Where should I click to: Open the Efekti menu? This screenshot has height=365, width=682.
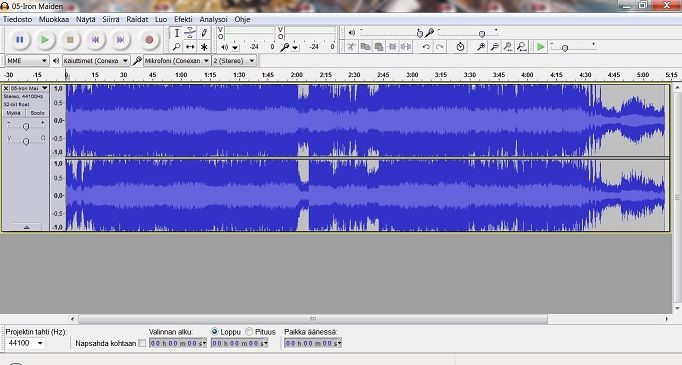pyautogui.click(x=183, y=20)
